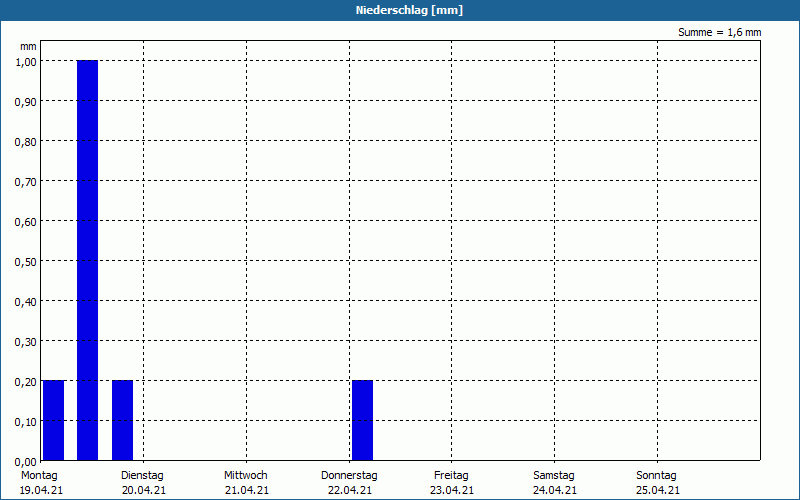Click the Mittwoch axis label
Image resolution: width=800 pixels, height=500 pixels.
click(x=246, y=476)
